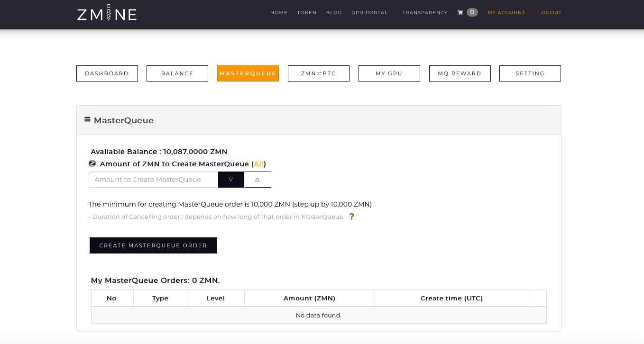Increase amount with the up triangle button
644x344 pixels.
click(x=258, y=180)
